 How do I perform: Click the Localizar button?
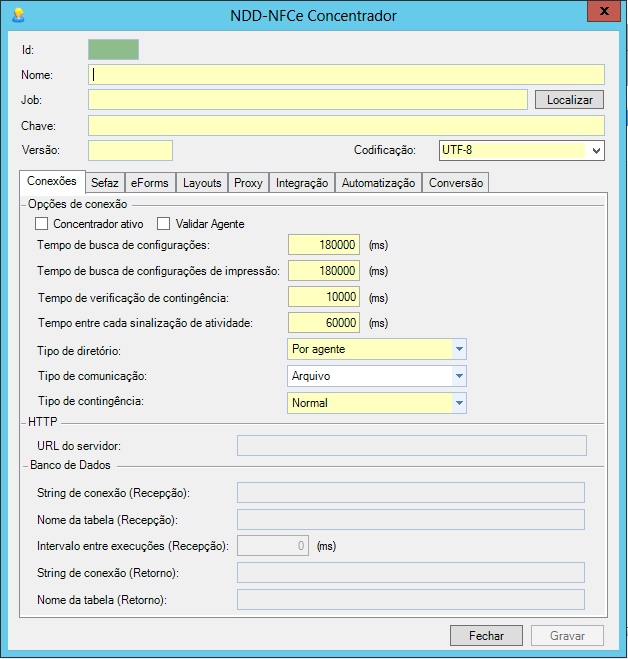[569, 100]
